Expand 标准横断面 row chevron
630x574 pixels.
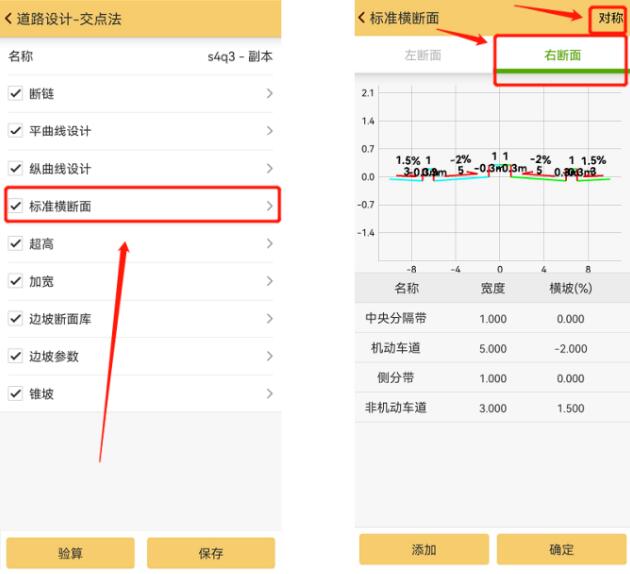pos(269,206)
